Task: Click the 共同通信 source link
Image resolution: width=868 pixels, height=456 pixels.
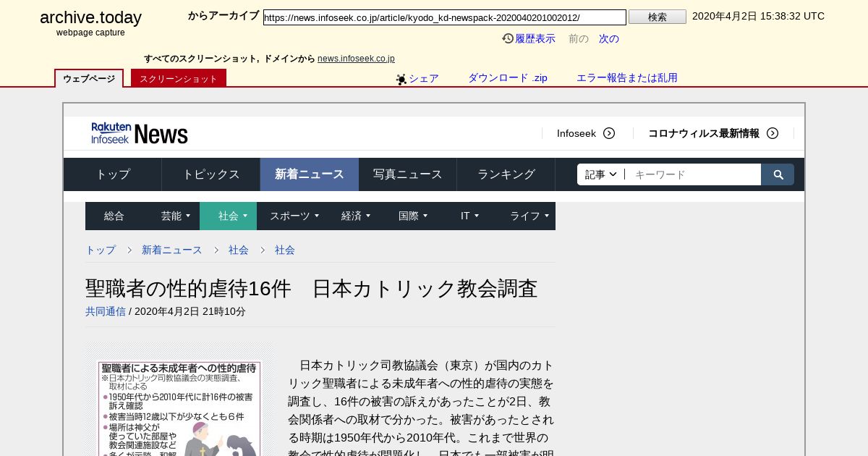Action: tap(106, 311)
